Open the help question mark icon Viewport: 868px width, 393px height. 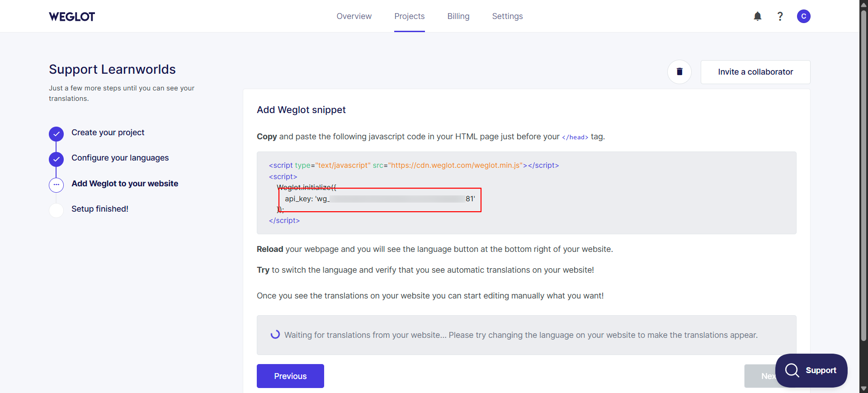click(780, 16)
